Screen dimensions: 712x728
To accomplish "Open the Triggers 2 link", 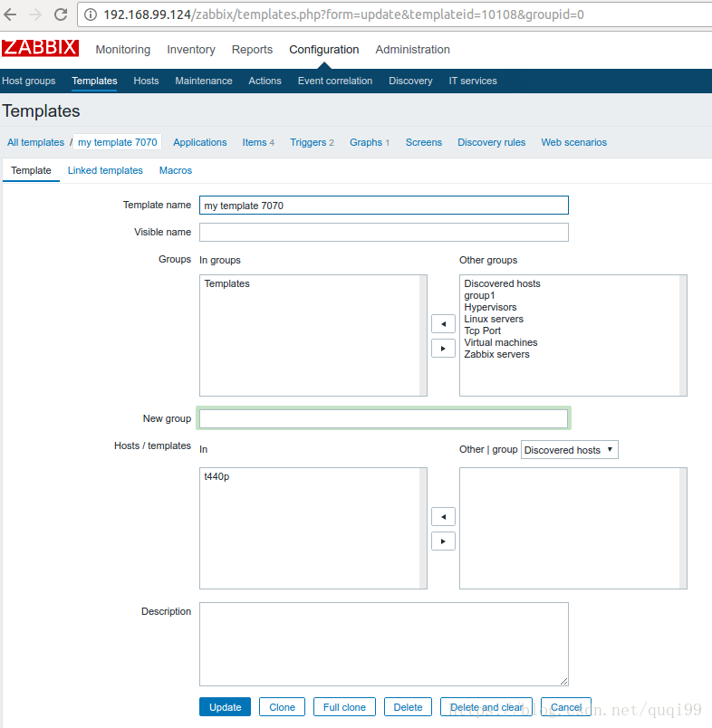I will (x=313, y=142).
